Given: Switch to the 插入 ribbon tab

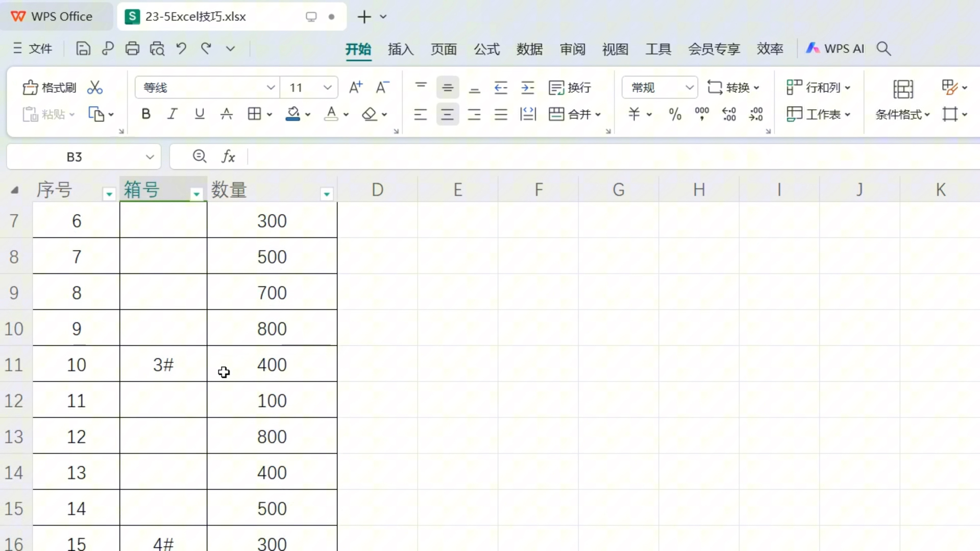Looking at the screenshot, I should [x=400, y=49].
